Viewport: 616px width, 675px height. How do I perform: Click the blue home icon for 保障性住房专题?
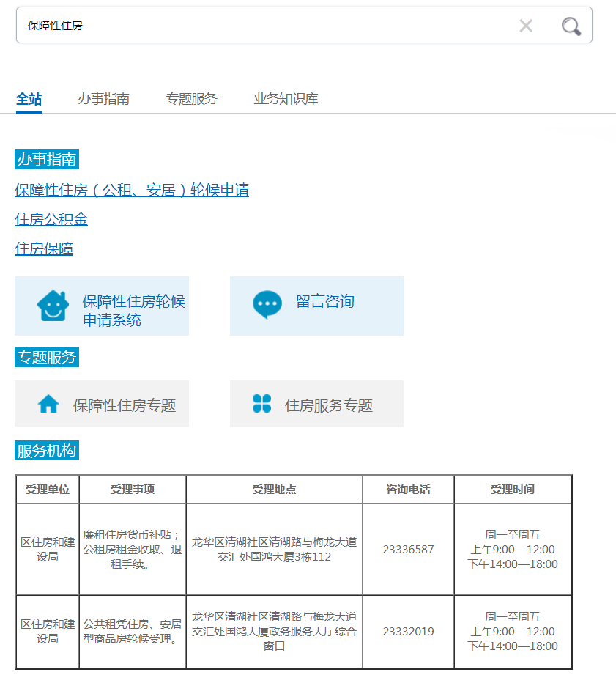pyautogui.click(x=48, y=404)
